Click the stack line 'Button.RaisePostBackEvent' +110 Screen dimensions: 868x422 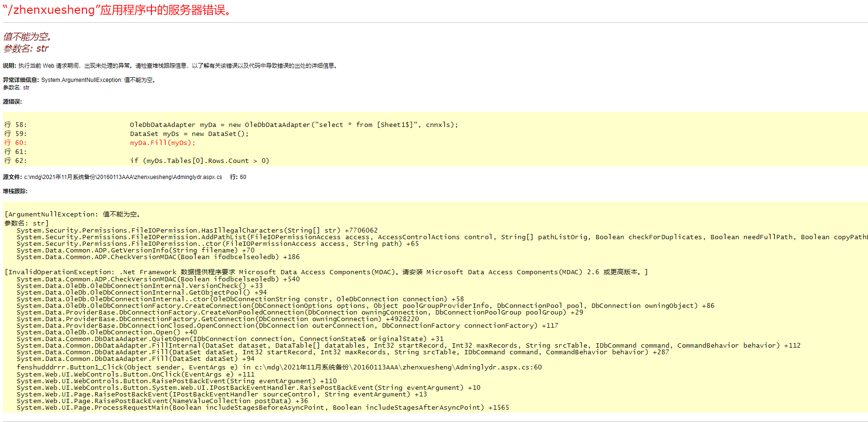click(x=177, y=381)
